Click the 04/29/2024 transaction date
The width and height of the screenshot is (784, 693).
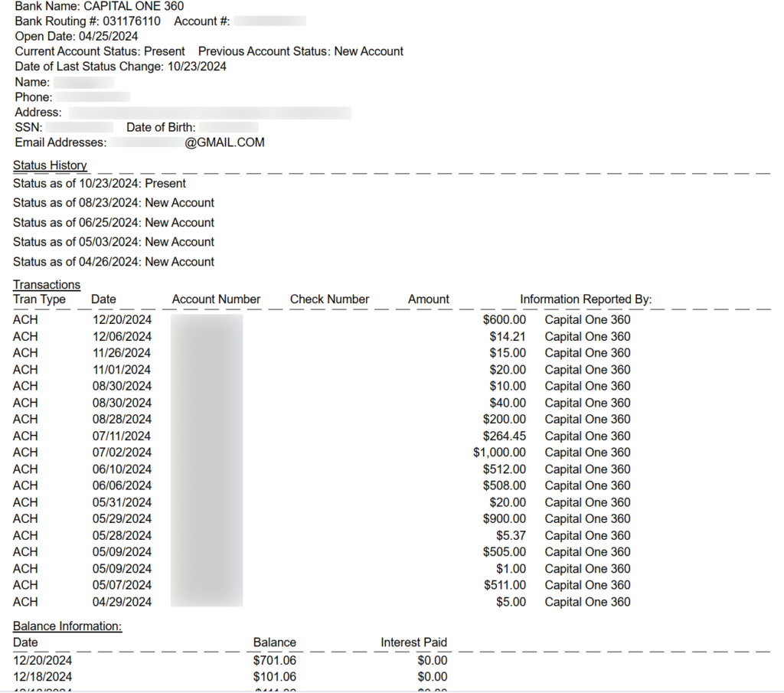click(x=122, y=602)
